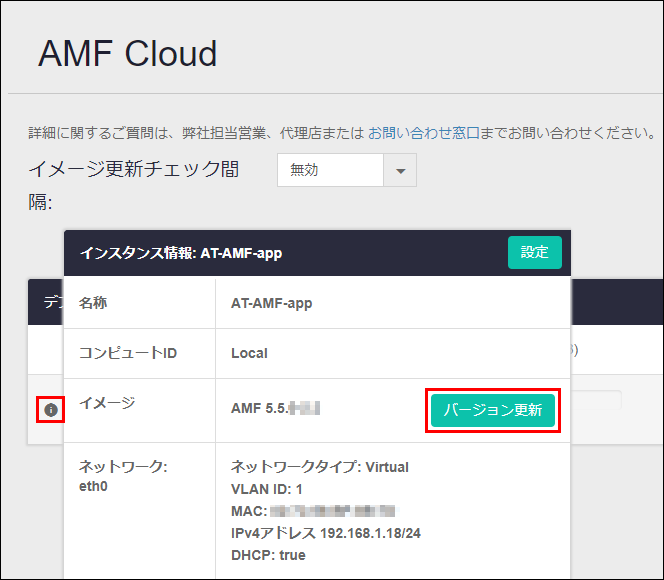Open the 設定 button in instance info header
664x580 pixels.
point(534,252)
